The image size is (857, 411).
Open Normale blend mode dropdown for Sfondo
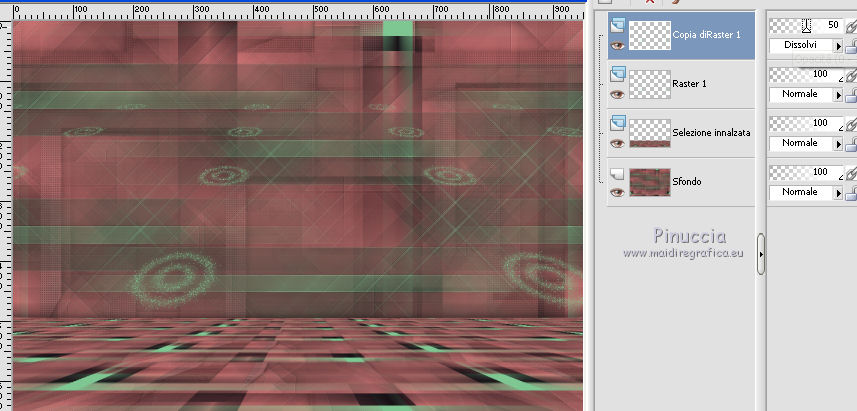[806, 192]
